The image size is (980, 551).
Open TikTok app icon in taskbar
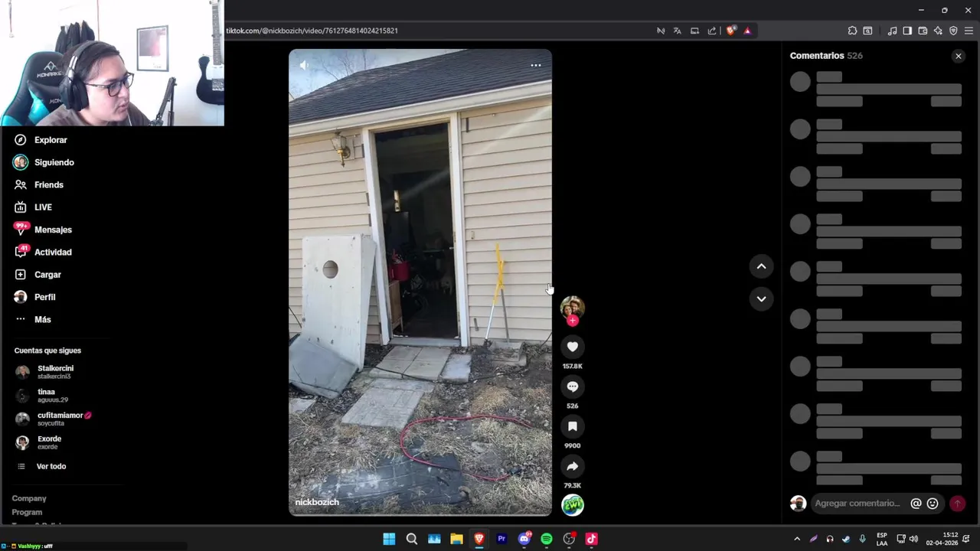pos(591,539)
